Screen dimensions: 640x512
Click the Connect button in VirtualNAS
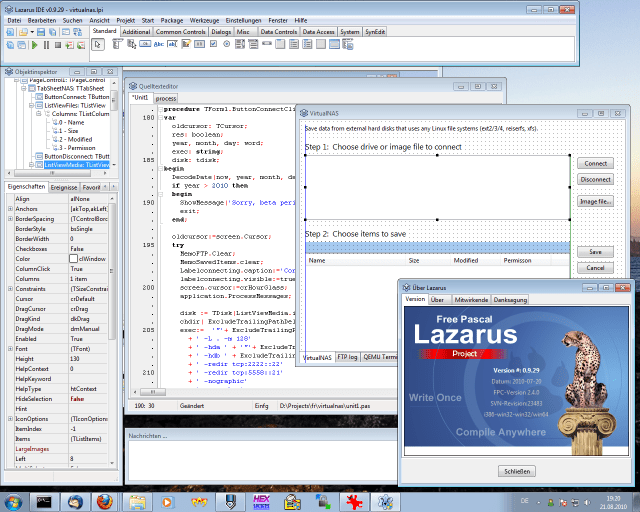(596, 163)
